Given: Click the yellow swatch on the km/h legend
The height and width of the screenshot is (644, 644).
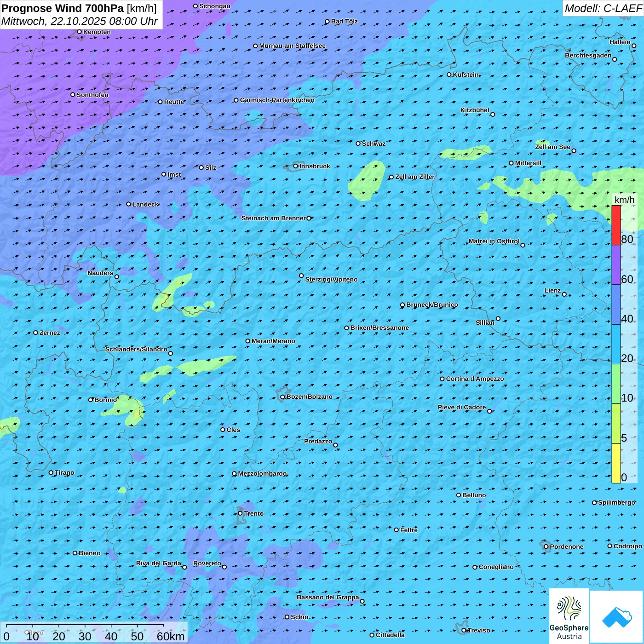Looking at the screenshot, I should pyautogui.click(x=616, y=463).
